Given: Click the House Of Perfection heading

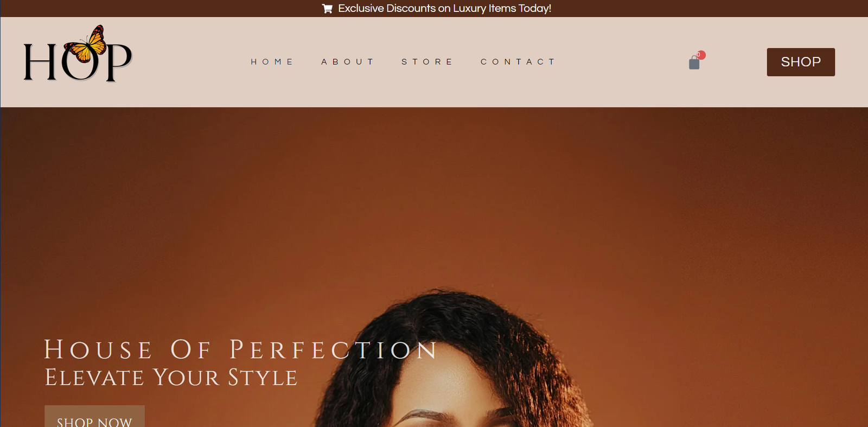Looking at the screenshot, I should [x=240, y=349].
